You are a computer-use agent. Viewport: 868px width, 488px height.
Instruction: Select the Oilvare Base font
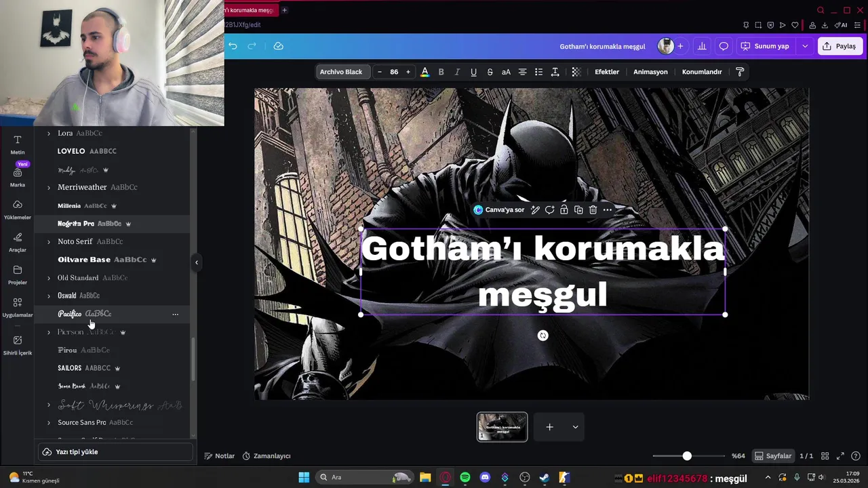tap(112, 260)
